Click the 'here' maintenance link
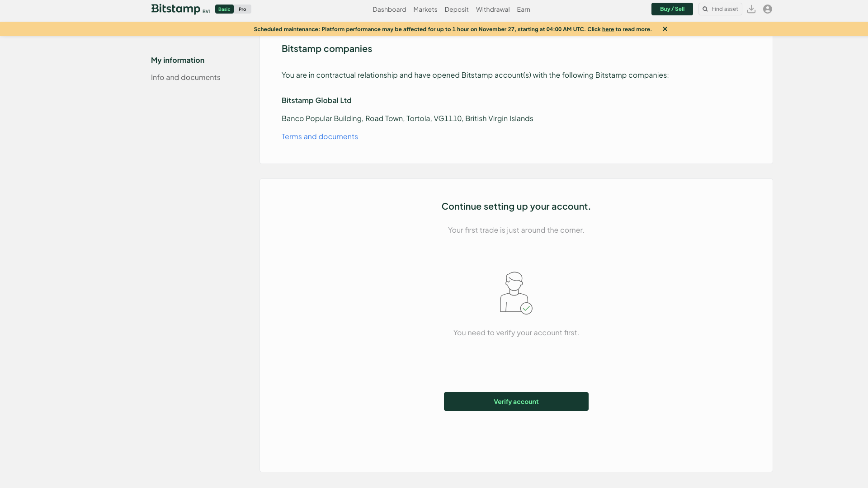 (608, 29)
